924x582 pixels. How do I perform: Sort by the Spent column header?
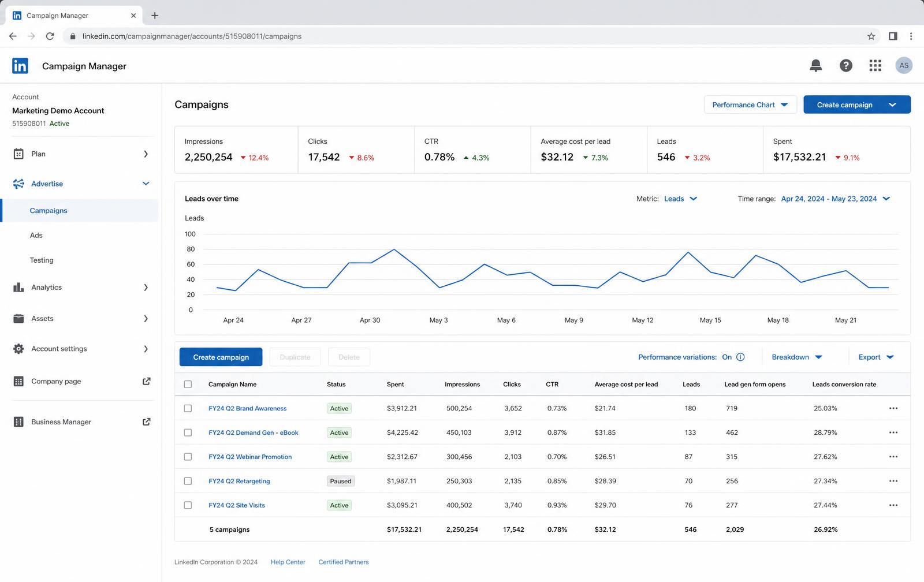click(396, 384)
